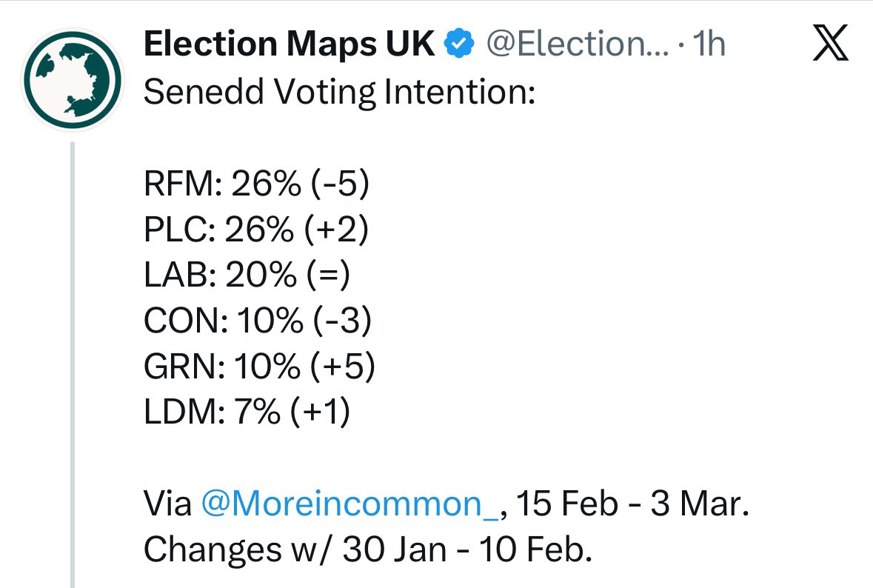The height and width of the screenshot is (588, 873).
Task: Click the GRN: 10% result line
Action: [x=258, y=368]
